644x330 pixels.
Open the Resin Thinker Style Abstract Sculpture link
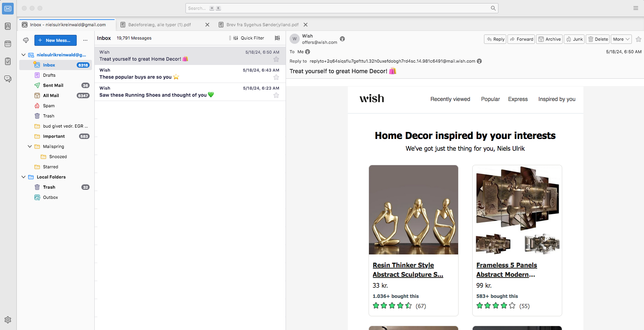(408, 270)
